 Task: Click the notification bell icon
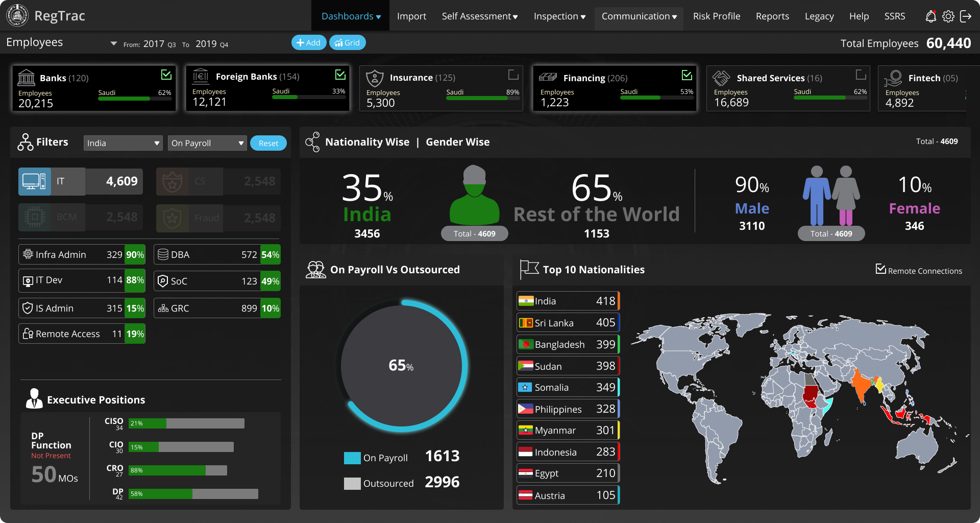click(930, 16)
